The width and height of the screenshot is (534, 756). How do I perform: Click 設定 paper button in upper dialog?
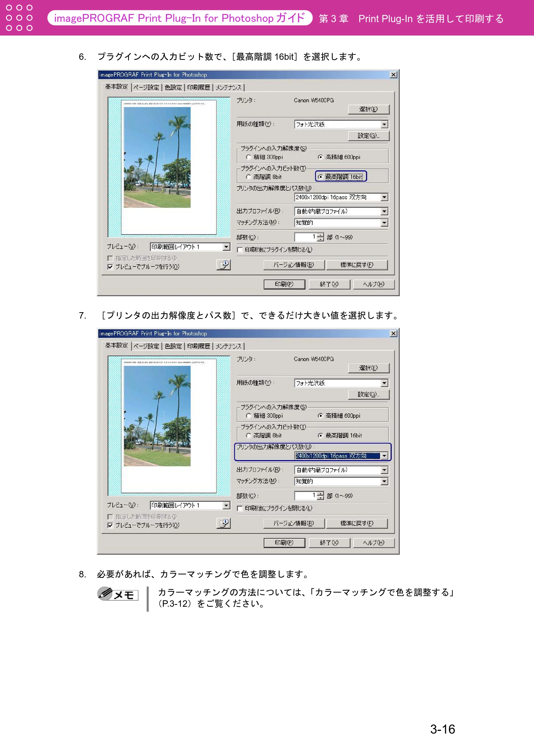369,136
